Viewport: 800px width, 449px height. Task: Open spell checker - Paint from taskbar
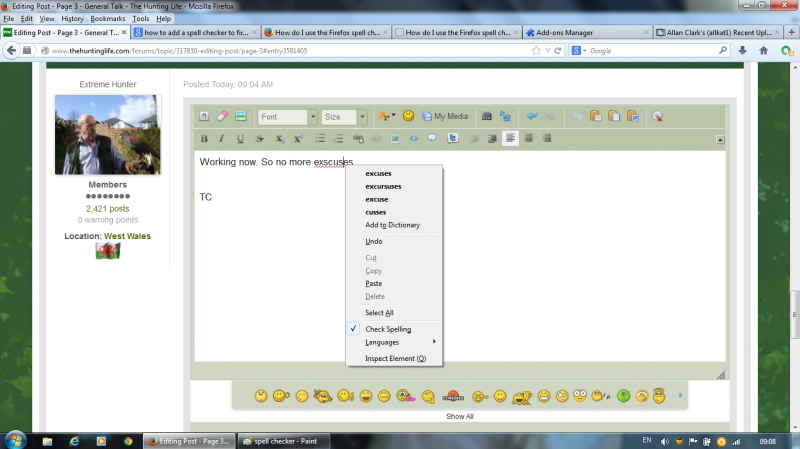pos(283,441)
